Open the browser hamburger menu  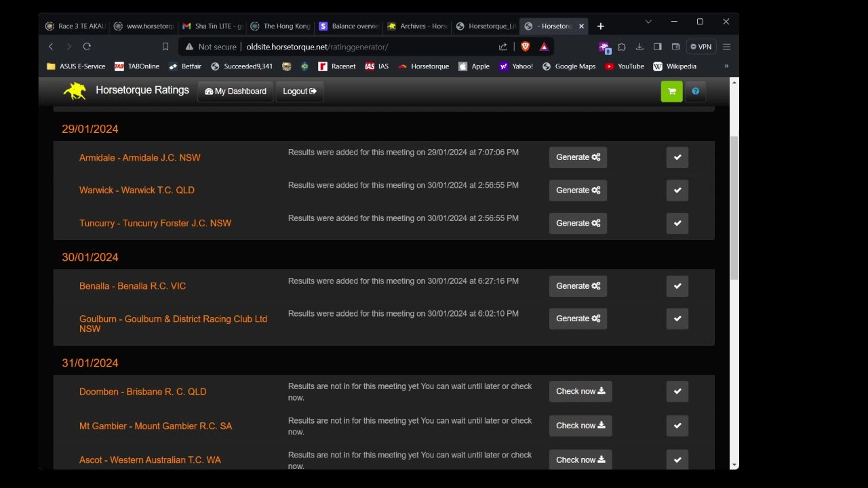726,47
